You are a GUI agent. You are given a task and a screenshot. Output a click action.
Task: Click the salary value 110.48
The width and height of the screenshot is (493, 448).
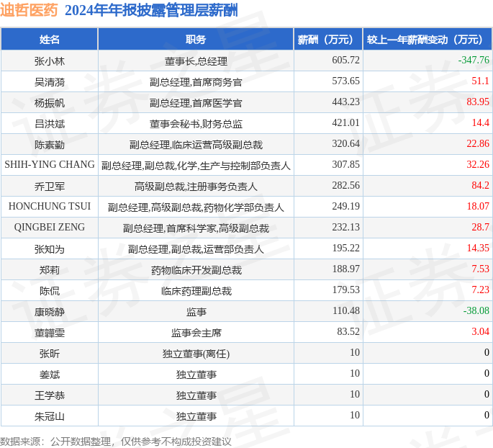[346, 310]
